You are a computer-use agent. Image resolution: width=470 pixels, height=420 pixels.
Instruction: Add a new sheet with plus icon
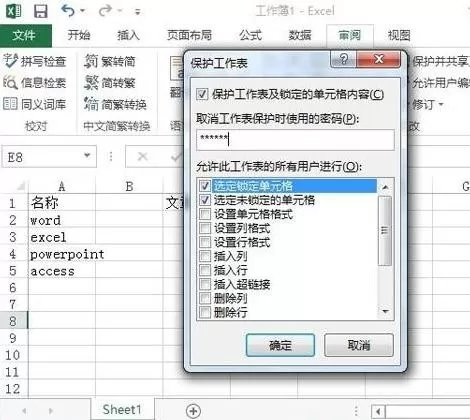tap(193, 411)
